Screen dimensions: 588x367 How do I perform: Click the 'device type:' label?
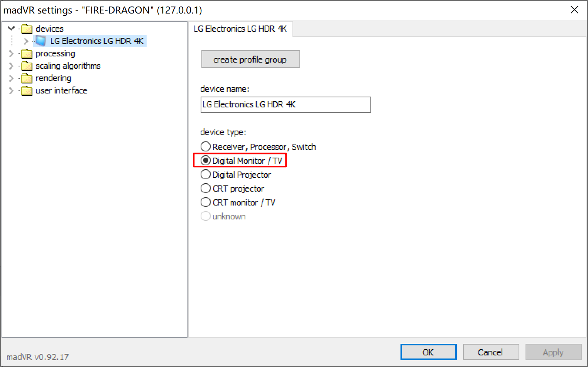pyautogui.click(x=223, y=132)
